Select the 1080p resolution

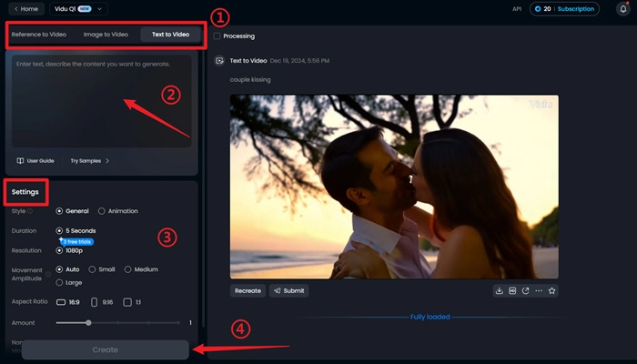[x=59, y=250]
